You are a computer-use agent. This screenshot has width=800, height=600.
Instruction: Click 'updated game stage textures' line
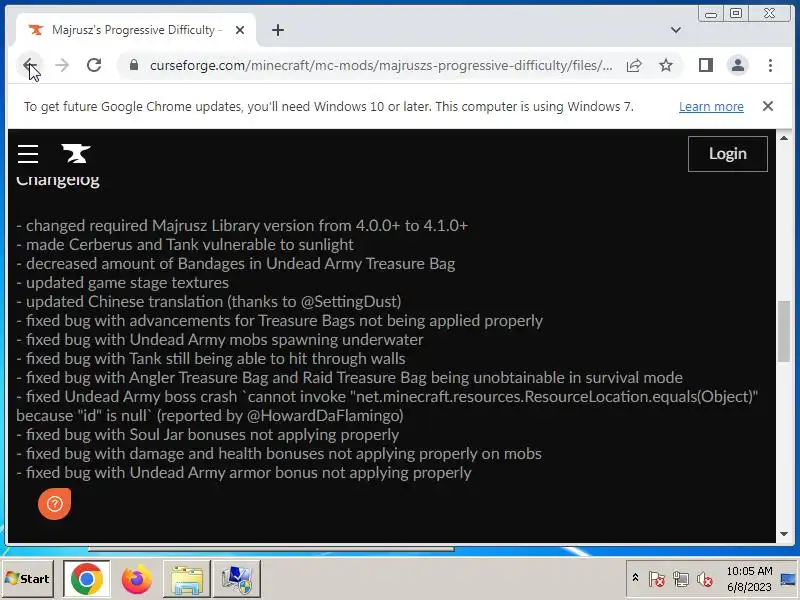[x=122, y=283]
